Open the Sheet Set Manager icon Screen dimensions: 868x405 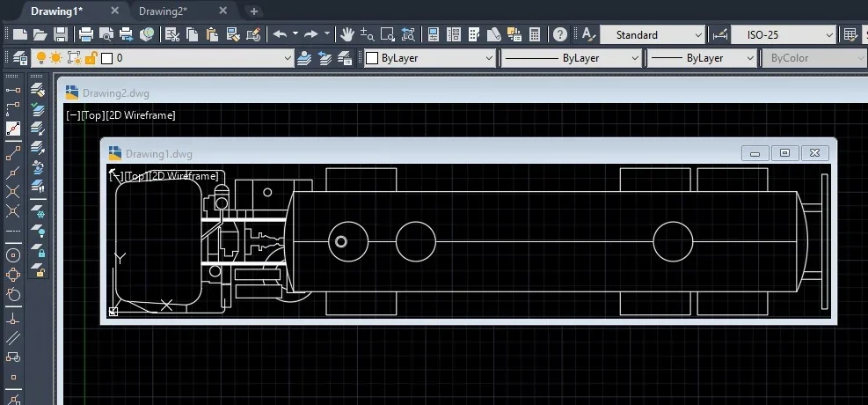point(493,34)
